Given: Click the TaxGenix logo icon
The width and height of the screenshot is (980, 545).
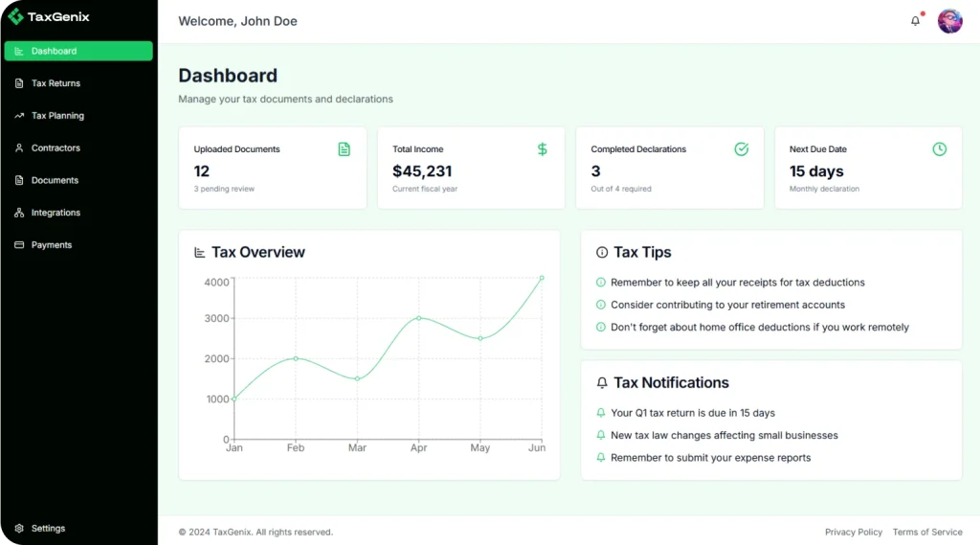Looking at the screenshot, I should coord(15,16).
